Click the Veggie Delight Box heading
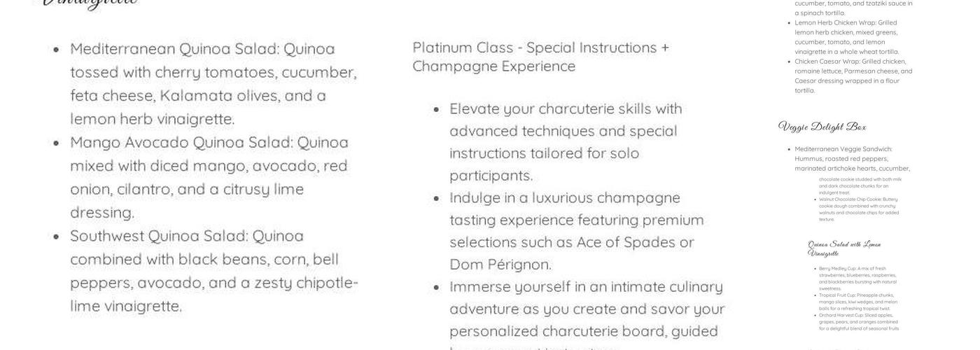The height and width of the screenshot is (350, 980). [822, 127]
